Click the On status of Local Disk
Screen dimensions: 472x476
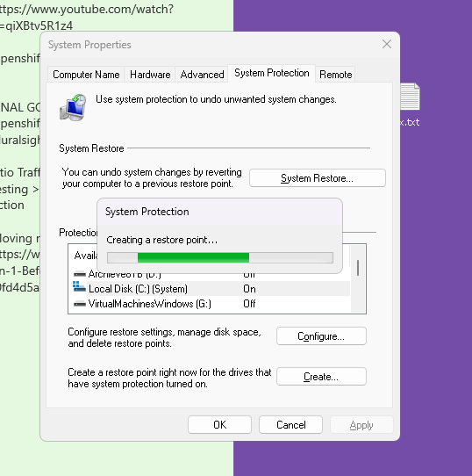pos(249,289)
